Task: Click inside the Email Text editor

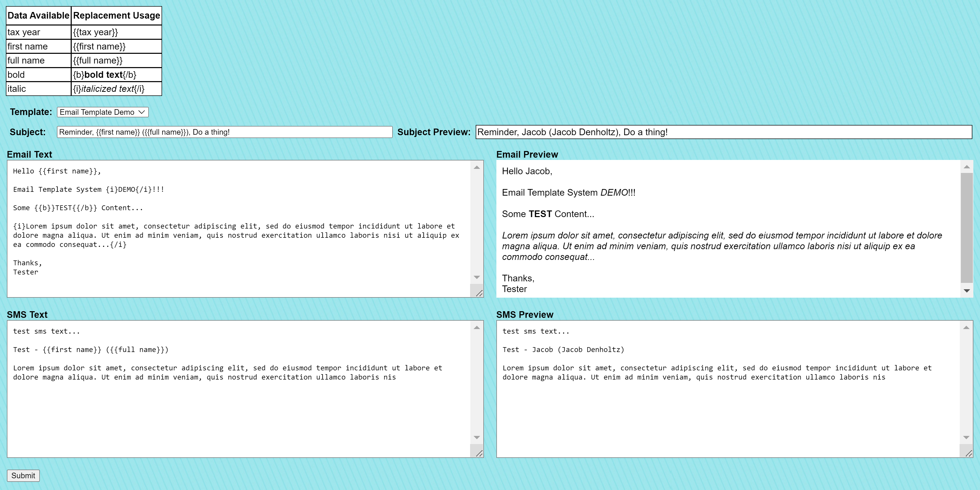Action: point(236,228)
